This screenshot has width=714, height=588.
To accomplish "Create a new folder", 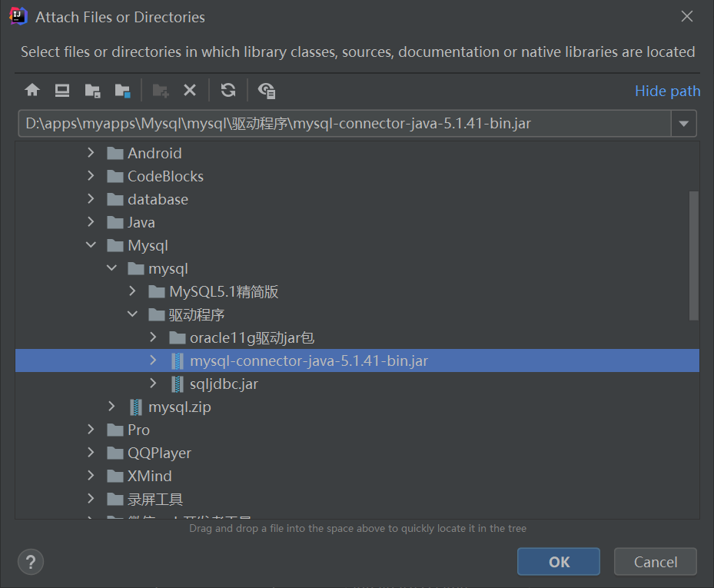I will tap(161, 91).
